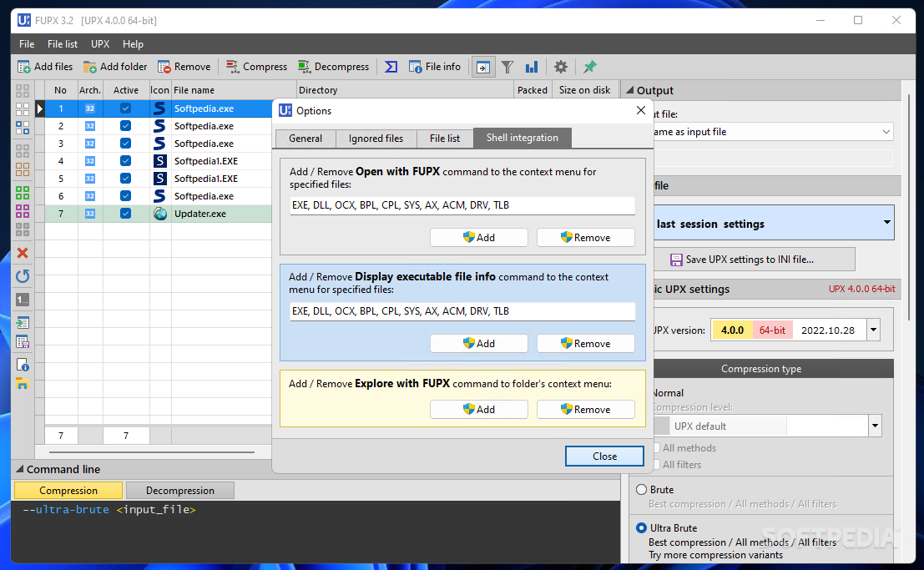Click the yellow folder explorer sidebar icon

pyautogui.click(x=23, y=384)
